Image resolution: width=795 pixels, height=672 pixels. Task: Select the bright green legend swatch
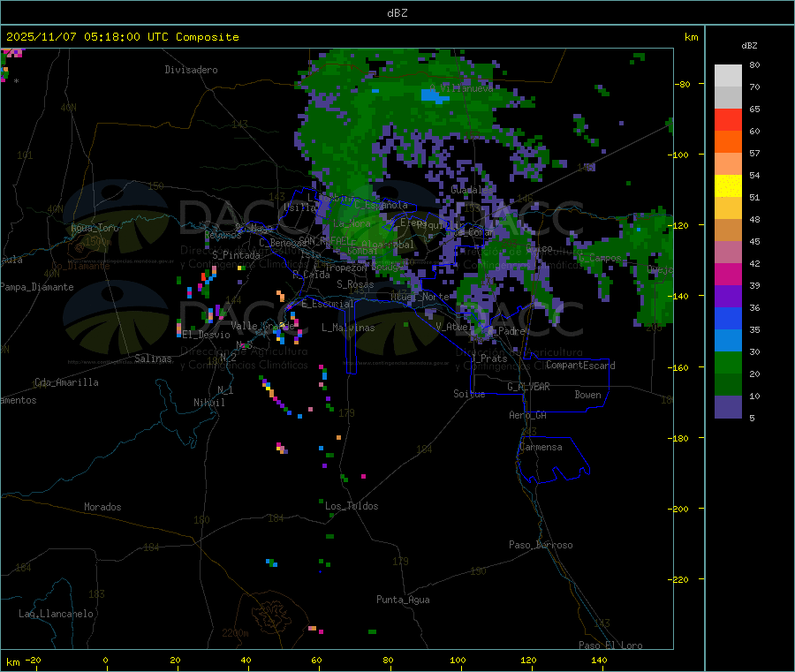click(728, 362)
